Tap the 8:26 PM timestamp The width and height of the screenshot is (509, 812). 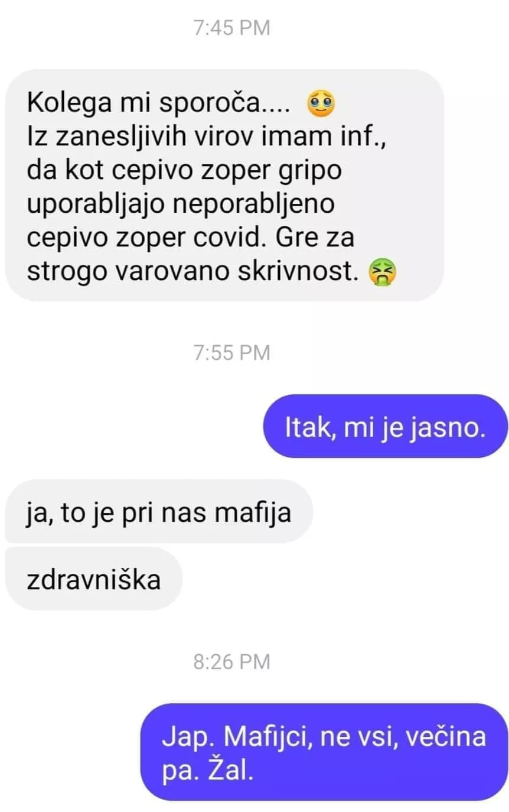pyautogui.click(x=231, y=661)
